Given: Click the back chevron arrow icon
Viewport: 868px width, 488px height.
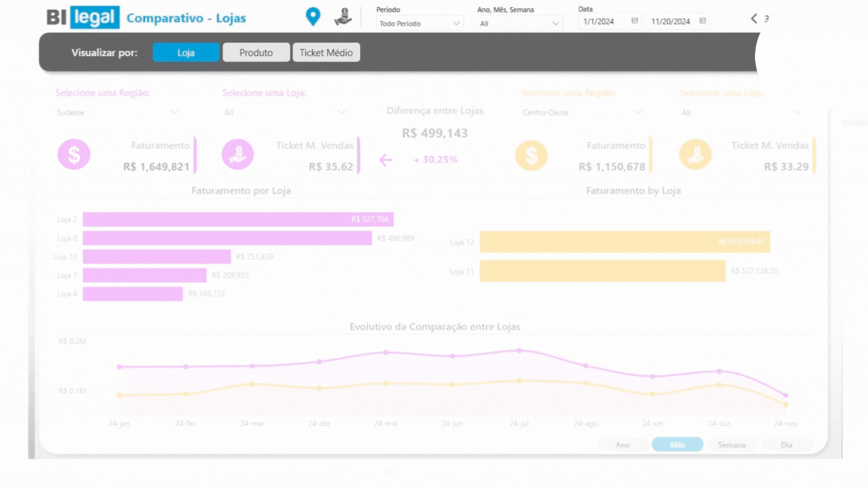Looking at the screenshot, I should pos(754,19).
